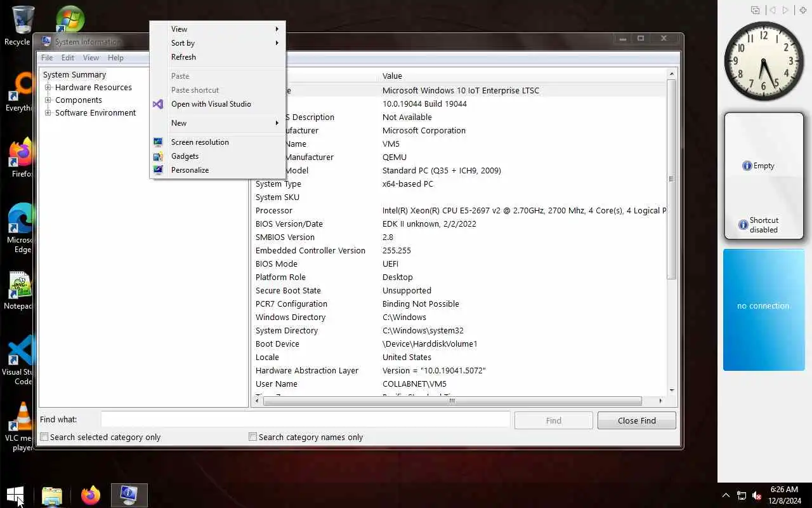Click the horizontal scroll left arrow

(x=257, y=401)
